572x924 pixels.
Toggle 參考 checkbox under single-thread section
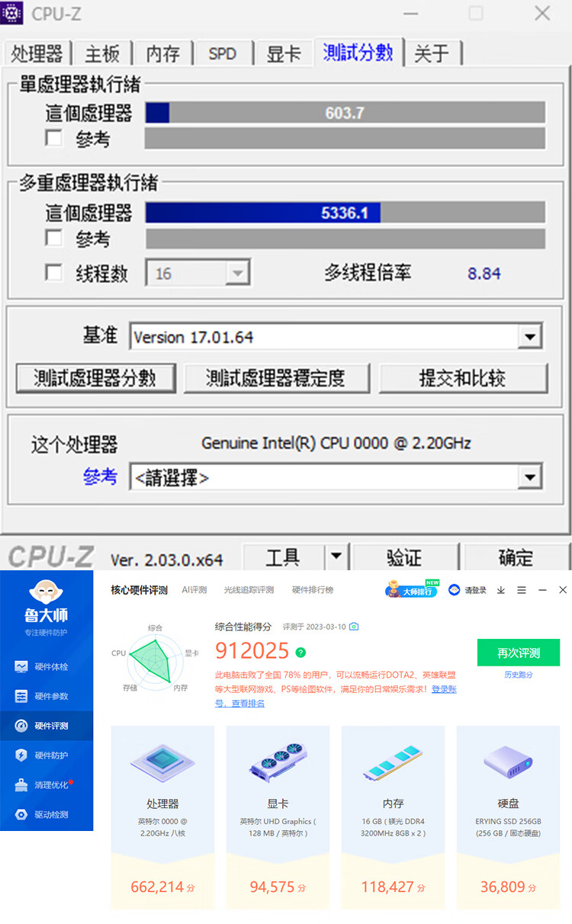pos(53,138)
